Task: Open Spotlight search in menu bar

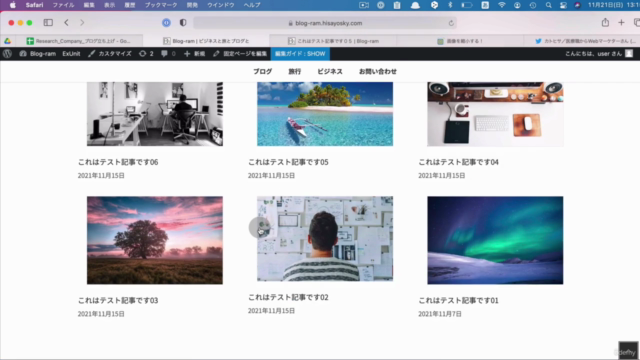Action: click(x=548, y=5)
